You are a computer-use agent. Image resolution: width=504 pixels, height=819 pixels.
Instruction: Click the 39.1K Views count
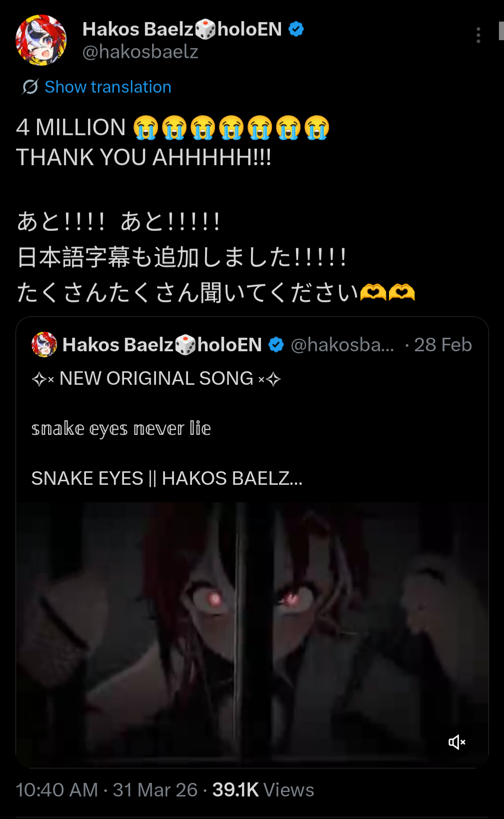[x=263, y=790]
